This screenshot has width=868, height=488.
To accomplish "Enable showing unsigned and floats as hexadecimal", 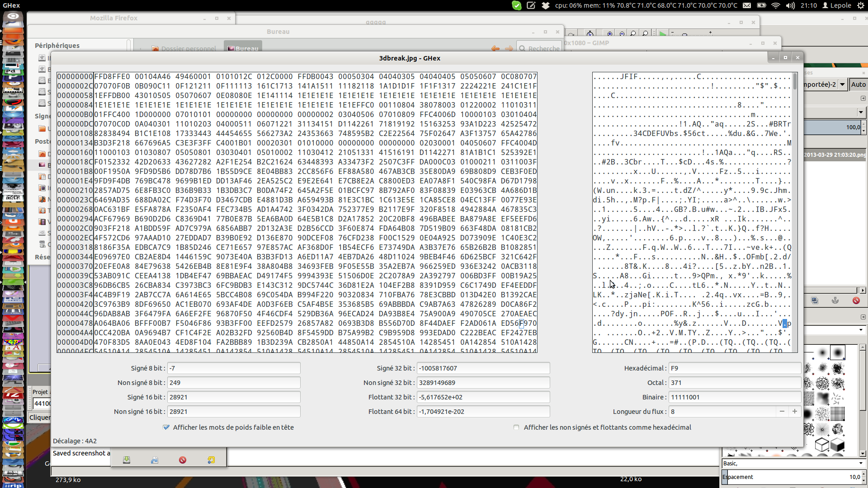I will (x=516, y=427).
